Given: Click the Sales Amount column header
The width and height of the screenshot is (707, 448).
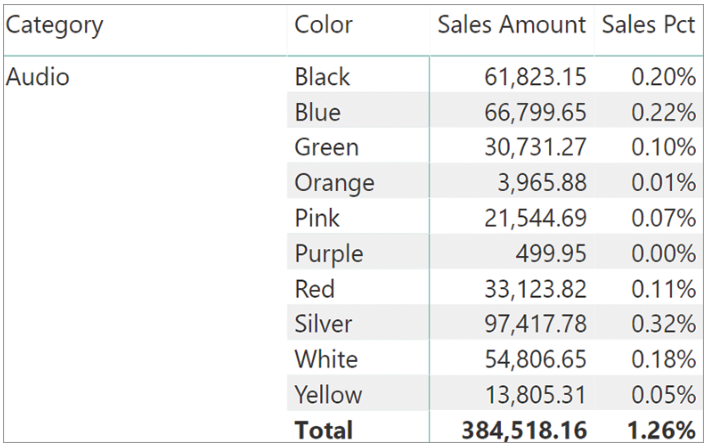Looking at the screenshot, I should [x=511, y=25].
